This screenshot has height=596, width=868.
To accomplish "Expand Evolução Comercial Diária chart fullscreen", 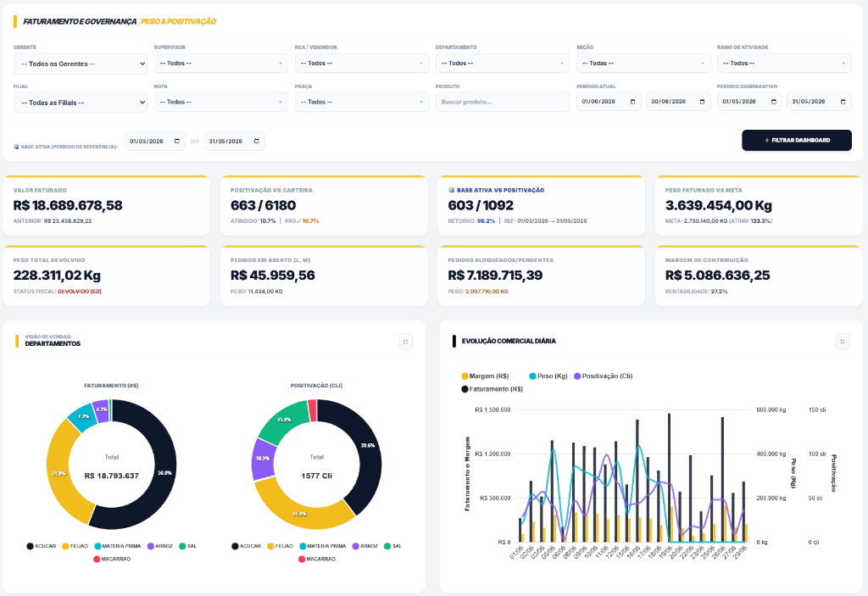I will coord(842,342).
